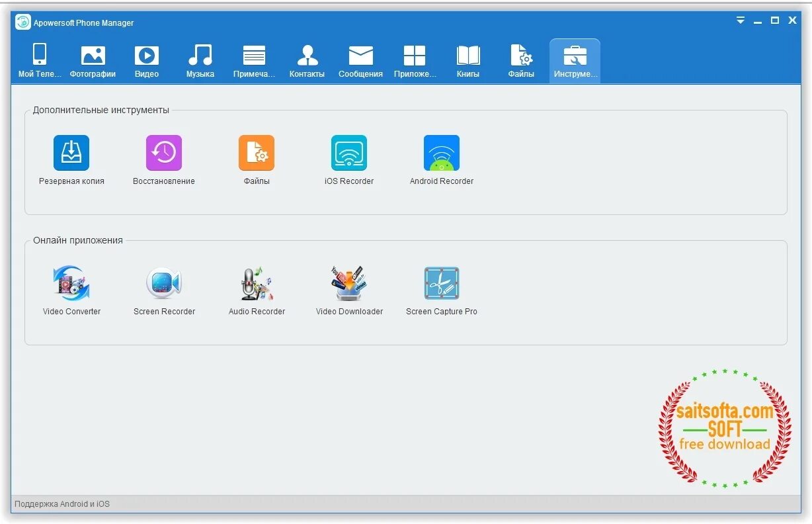Click the Apowersoft Phone Manager title text
Screen dimensions: 812x524
(85, 23)
